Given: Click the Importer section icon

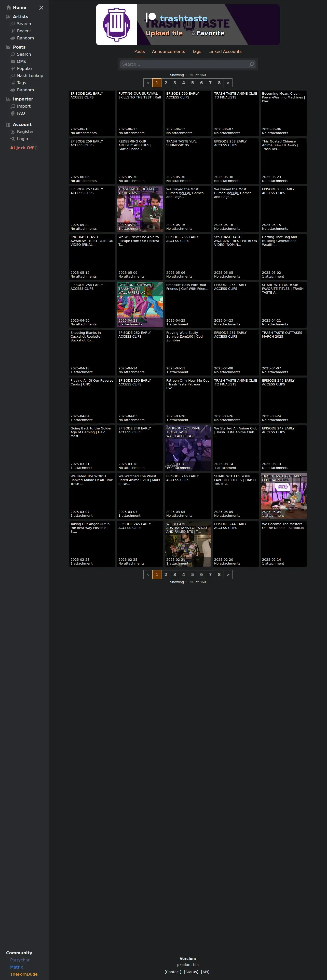Looking at the screenshot, I should pyautogui.click(x=8, y=99).
